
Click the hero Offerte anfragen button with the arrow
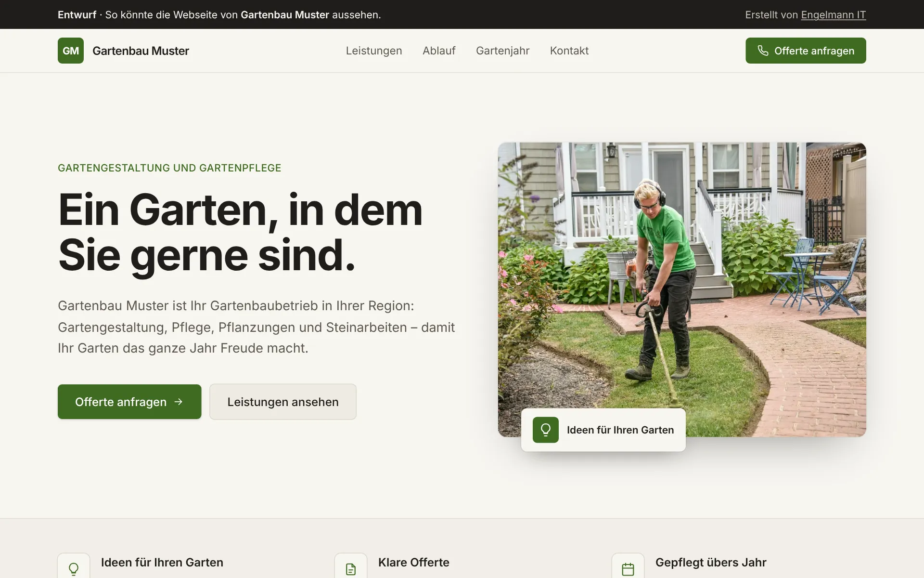pyautogui.click(x=129, y=402)
